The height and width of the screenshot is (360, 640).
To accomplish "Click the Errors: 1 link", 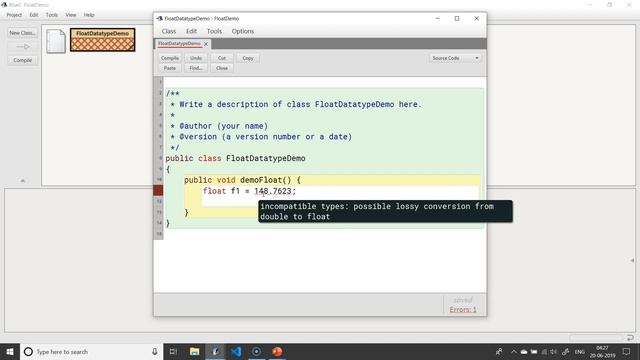I will [463, 309].
